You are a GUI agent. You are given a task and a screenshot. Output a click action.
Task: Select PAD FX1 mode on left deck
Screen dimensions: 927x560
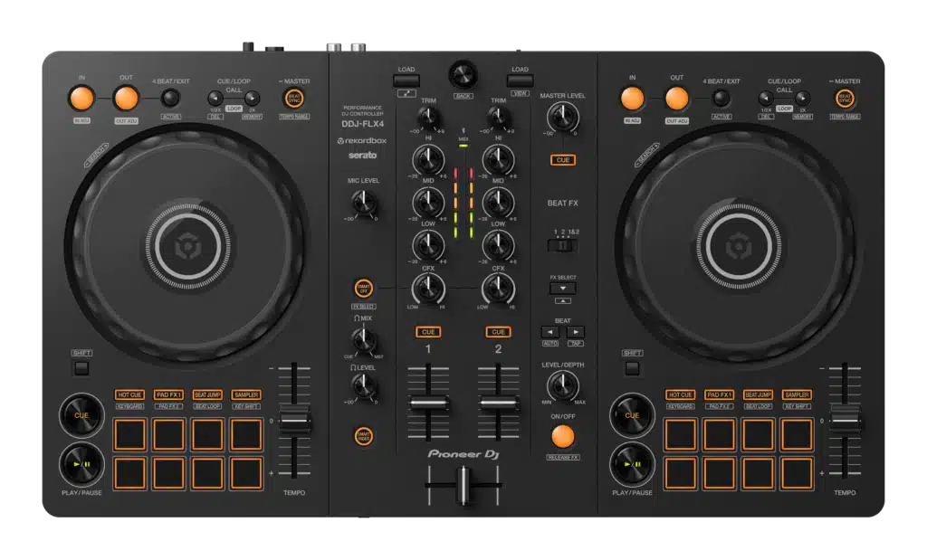(168, 394)
